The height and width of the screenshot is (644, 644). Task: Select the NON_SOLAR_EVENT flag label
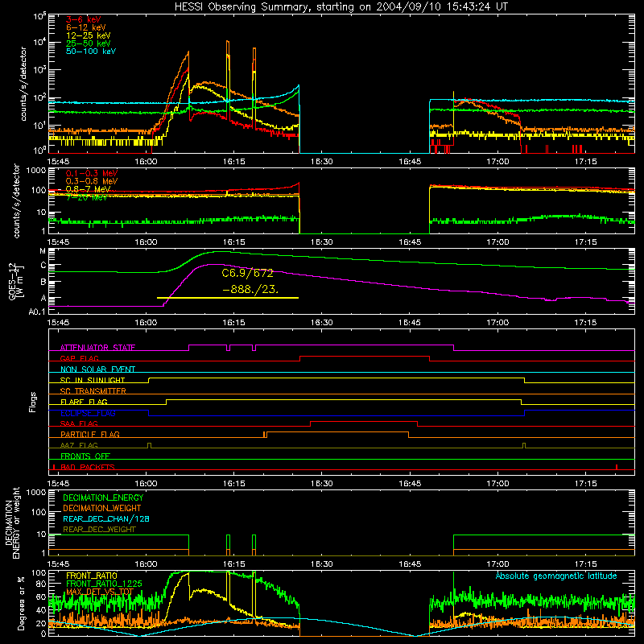97,369
